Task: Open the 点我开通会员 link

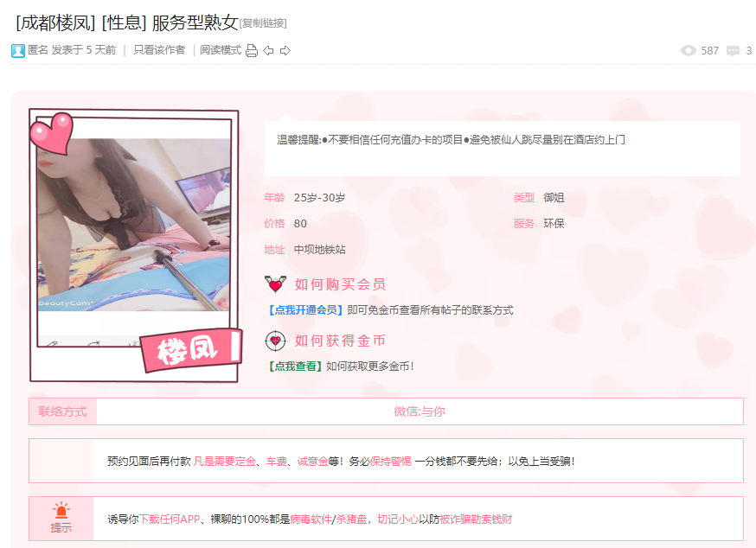Action: pyautogui.click(x=305, y=310)
